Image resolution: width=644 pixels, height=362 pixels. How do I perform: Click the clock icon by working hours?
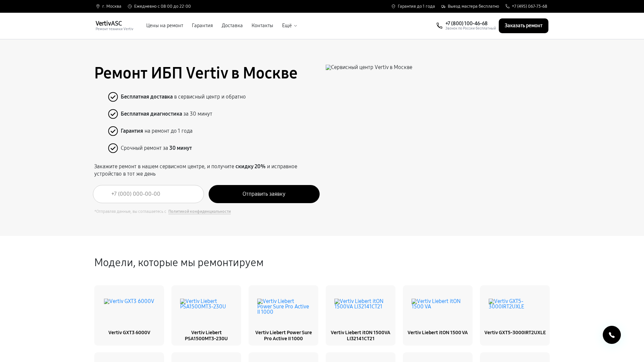pos(130,6)
